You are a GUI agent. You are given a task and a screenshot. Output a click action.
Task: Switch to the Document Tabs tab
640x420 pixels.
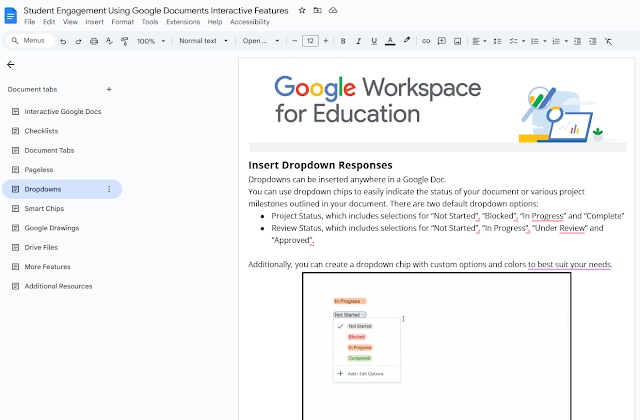pyautogui.click(x=62, y=151)
